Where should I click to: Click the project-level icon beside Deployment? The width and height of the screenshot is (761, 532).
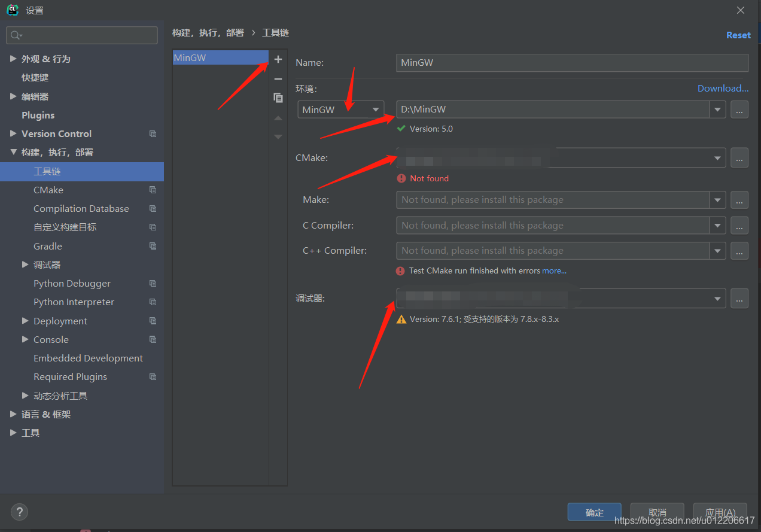coord(153,321)
